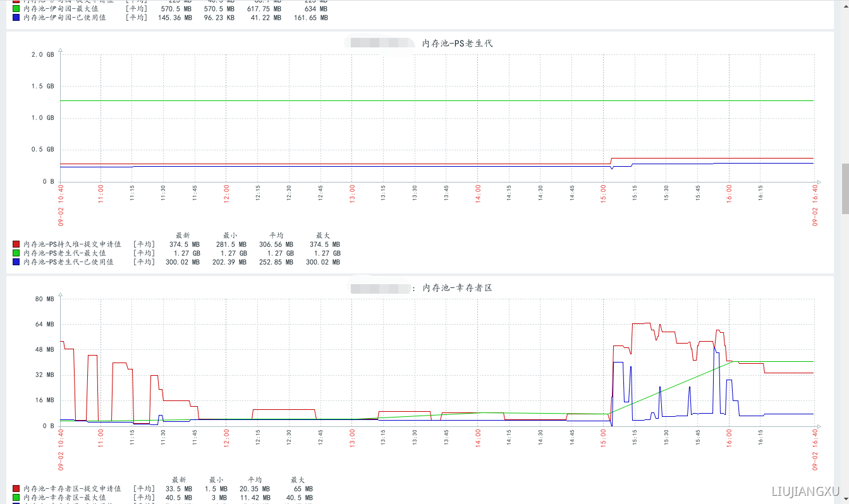Click red swatch of PS持久堆-提交申请值 legend

tap(16, 244)
